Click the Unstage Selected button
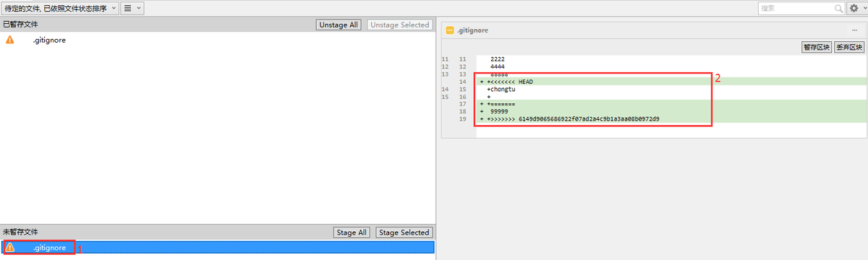 tap(400, 25)
